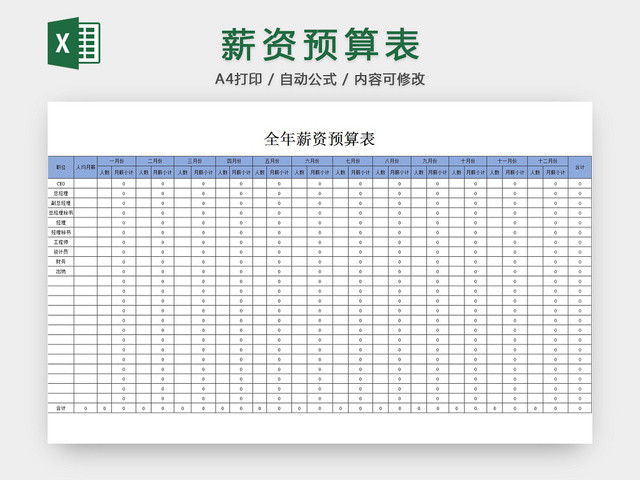640x480 pixels.
Task: Click the subtitle A4打印 / 自动公式 / 内容可修改
Action: click(320, 79)
